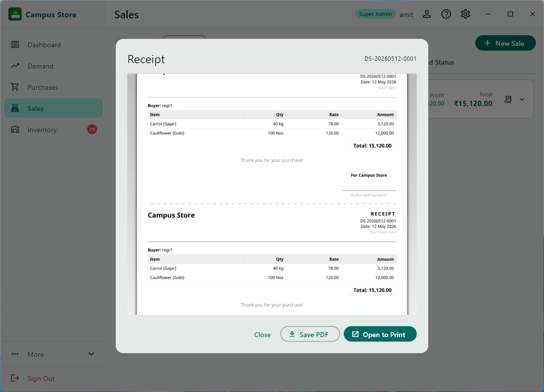This screenshot has width=544, height=392.
Task: Click the external-link icon on Open to Print
Action: (355, 334)
